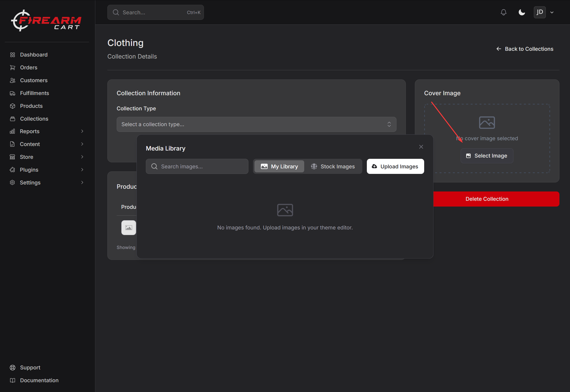
Task: Click the Reports bar chart icon
Action: (x=13, y=131)
